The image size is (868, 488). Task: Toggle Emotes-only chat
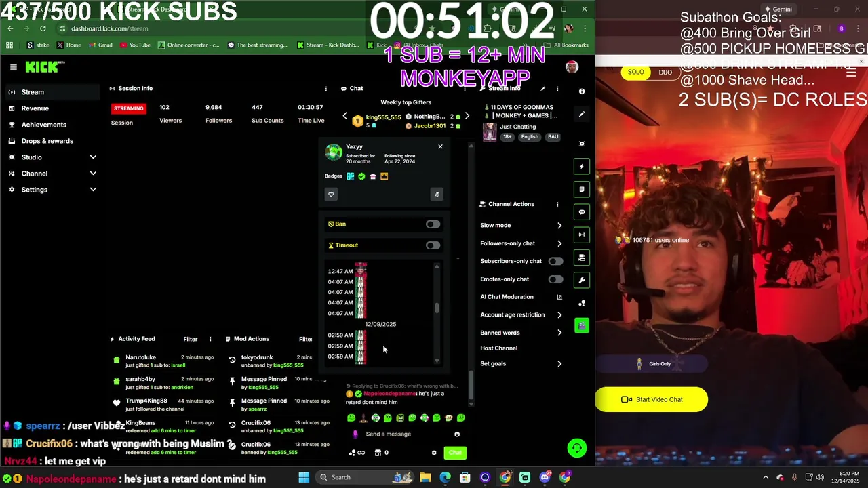(555, 279)
